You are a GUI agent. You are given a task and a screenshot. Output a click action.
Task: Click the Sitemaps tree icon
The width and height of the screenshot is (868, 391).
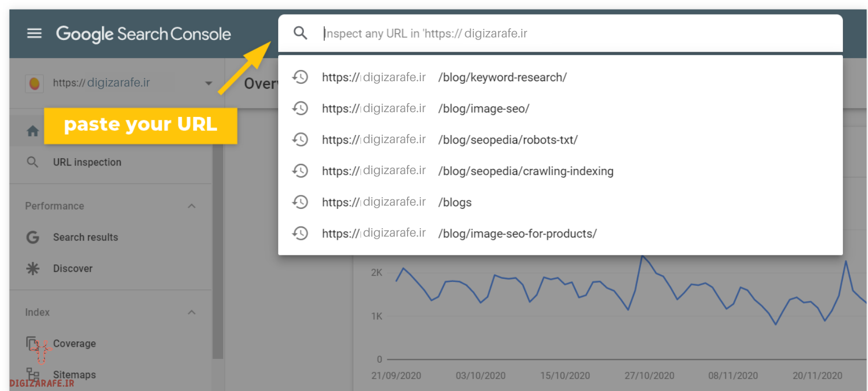pyautogui.click(x=33, y=374)
